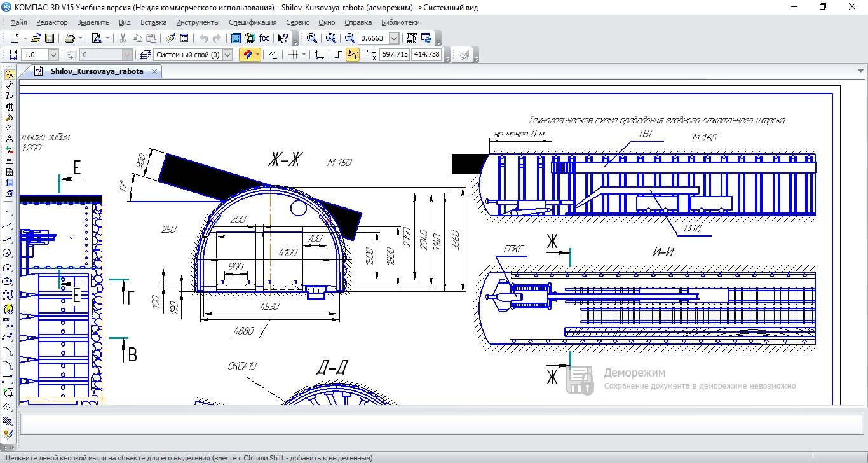Click the X coordinate field showing 597.715

tap(394, 55)
